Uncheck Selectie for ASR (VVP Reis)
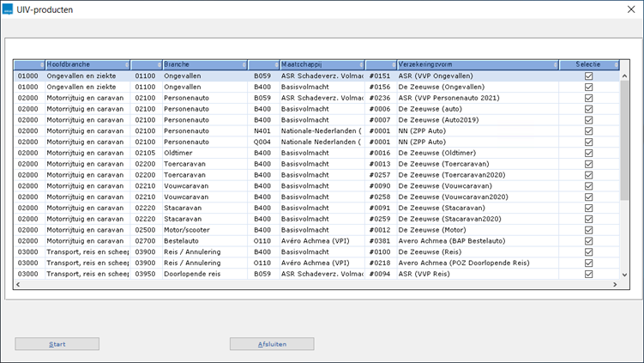Image resolution: width=644 pixels, height=363 pixels. click(588, 275)
